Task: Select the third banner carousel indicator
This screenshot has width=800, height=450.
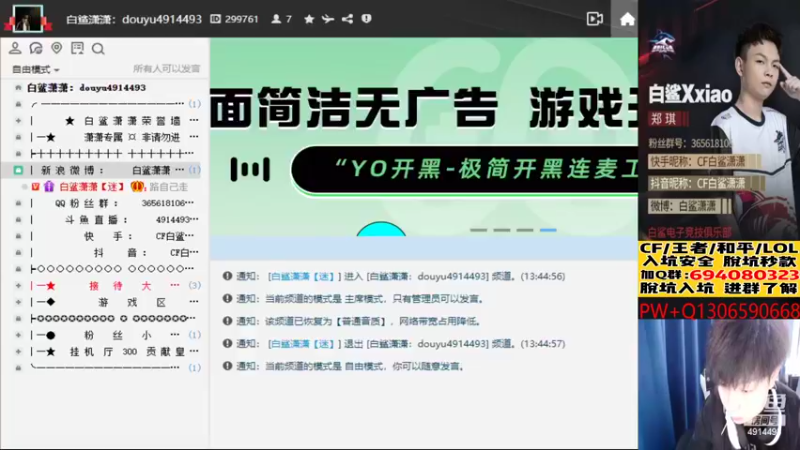Action: pyautogui.click(x=524, y=230)
